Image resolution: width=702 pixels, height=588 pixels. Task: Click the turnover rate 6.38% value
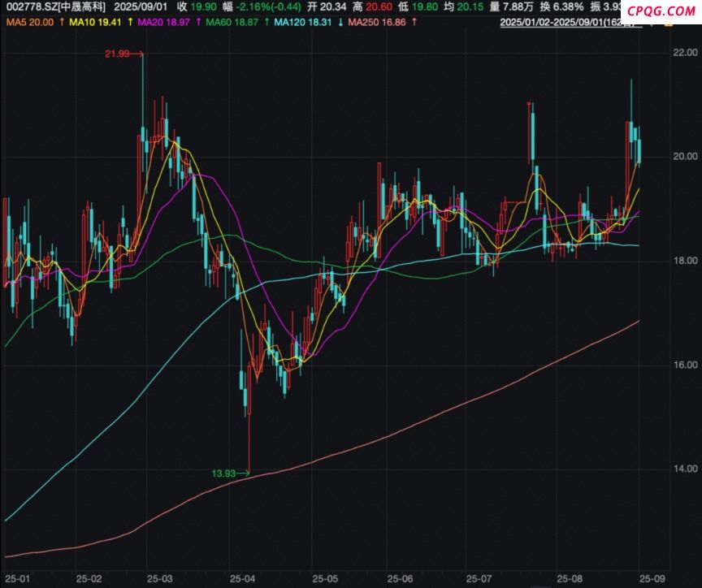(569, 7)
